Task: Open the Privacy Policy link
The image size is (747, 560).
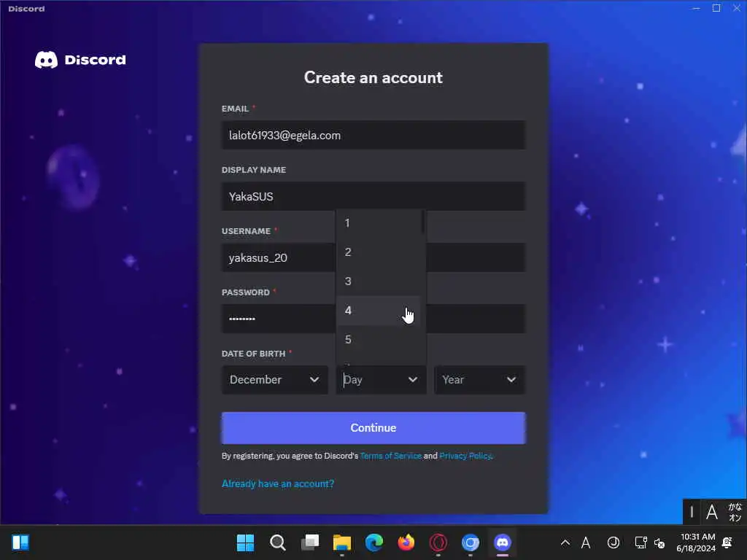Action: pyautogui.click(x=465, y=456)
